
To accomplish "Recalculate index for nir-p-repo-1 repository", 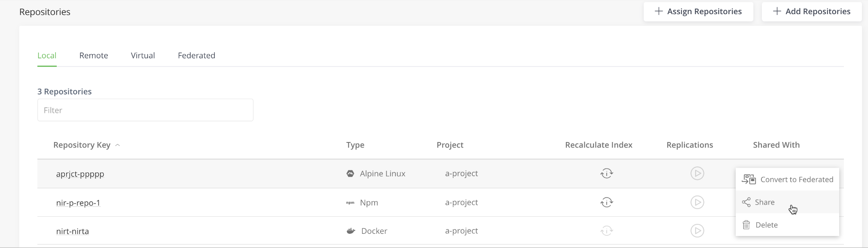I will tap(606, 202).
